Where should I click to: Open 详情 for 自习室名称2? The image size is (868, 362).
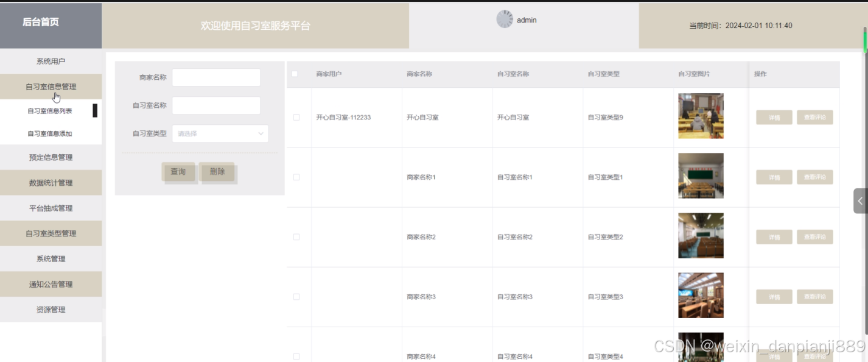(x=774, y=237)
